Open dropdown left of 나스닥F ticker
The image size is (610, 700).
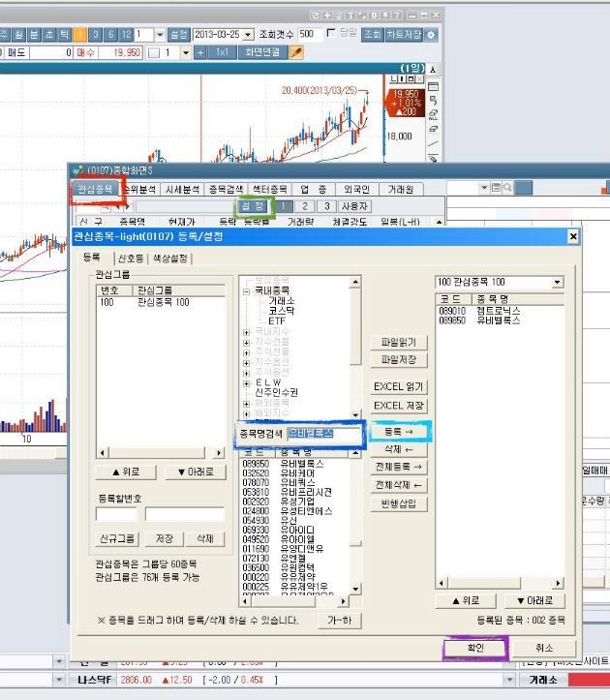[58, 680]
